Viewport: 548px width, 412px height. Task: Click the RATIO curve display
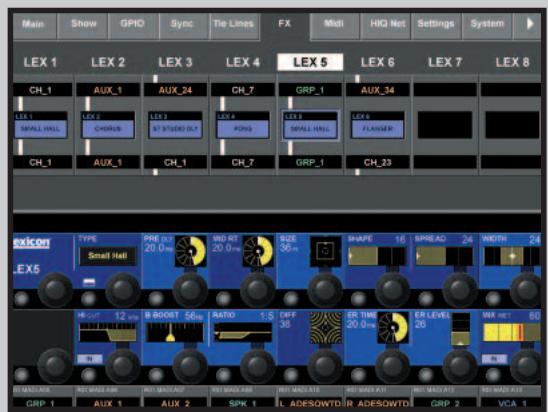click(243, 332)
